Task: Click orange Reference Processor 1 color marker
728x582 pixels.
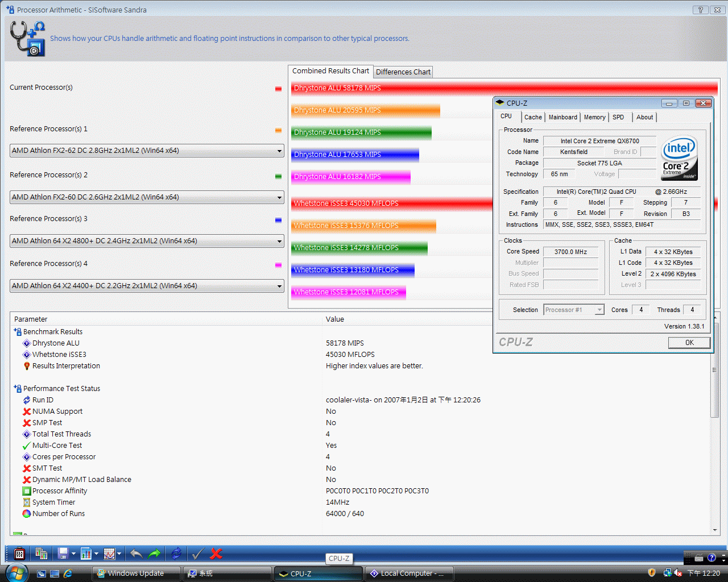Action: click(x=278, y=130)
